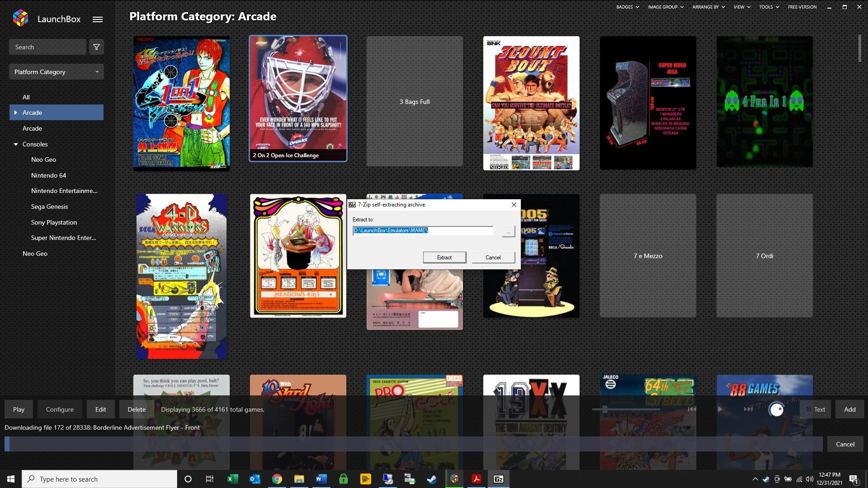Select Neo Geo under Consoles
Image resolution: width=868 pixels, height=488 pixels.
click(x=43, y=160)
